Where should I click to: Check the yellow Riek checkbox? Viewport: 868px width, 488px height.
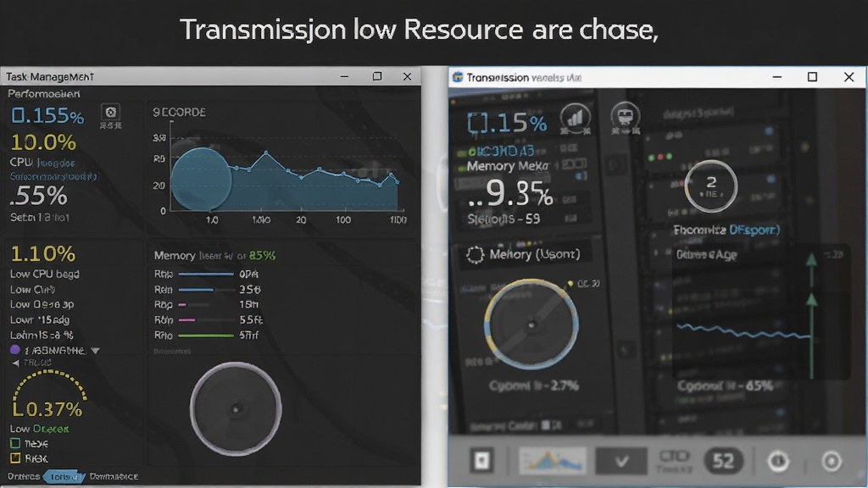15,458
